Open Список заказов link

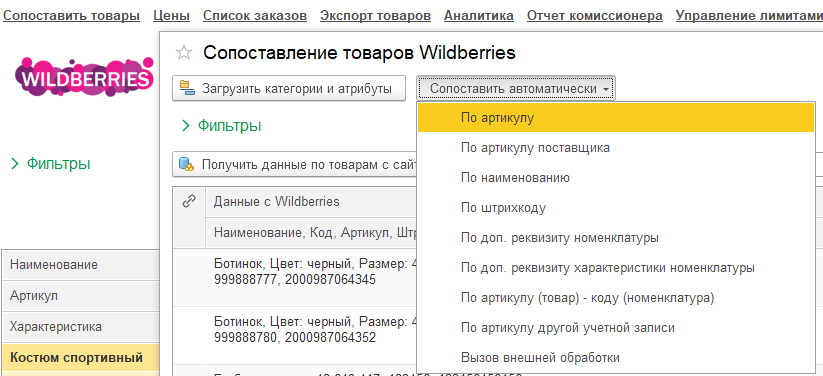point(255,16)
